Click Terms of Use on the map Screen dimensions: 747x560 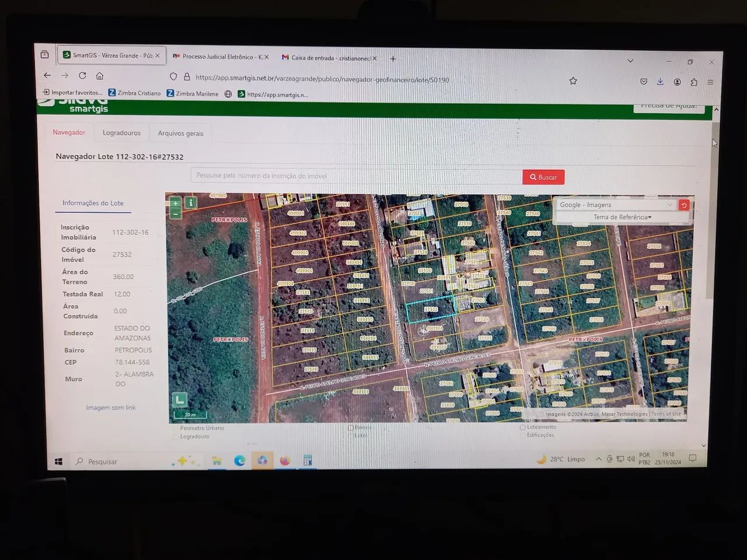click(x=666, y=414)
